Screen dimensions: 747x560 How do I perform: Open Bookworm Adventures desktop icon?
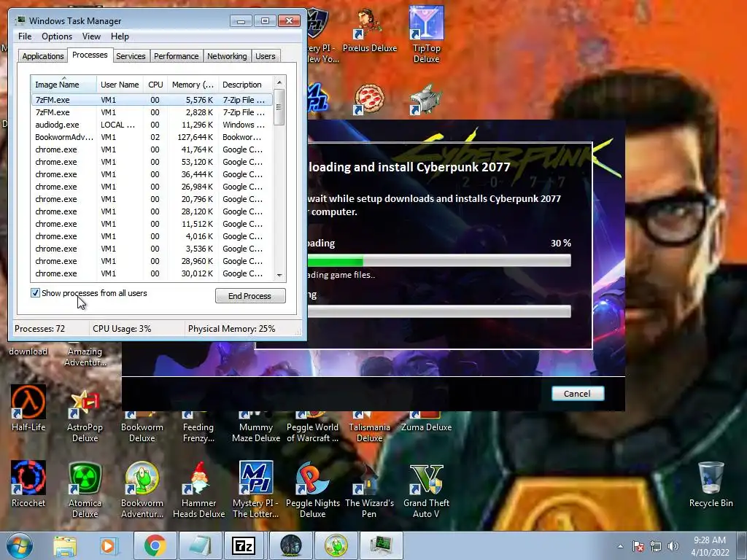[x=142, y=489]
